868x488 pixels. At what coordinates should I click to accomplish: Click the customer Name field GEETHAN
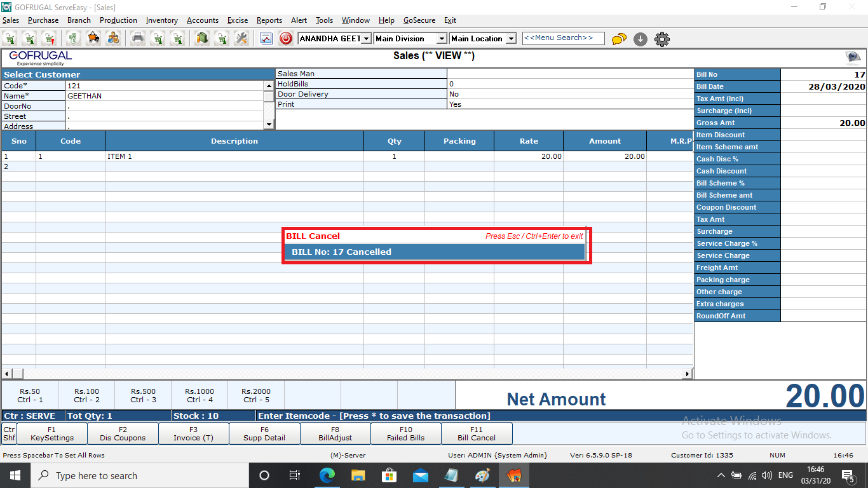coord(165,96)
